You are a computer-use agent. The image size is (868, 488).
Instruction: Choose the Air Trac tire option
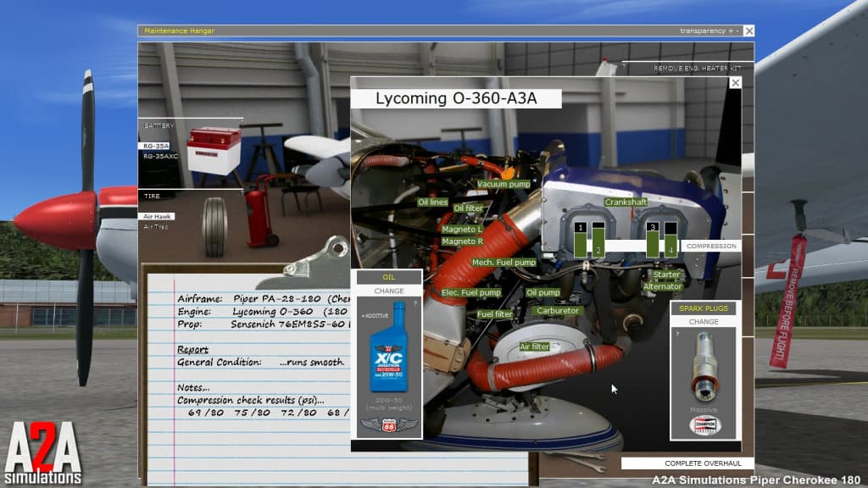pyautogui.click(x=158, y=227)
